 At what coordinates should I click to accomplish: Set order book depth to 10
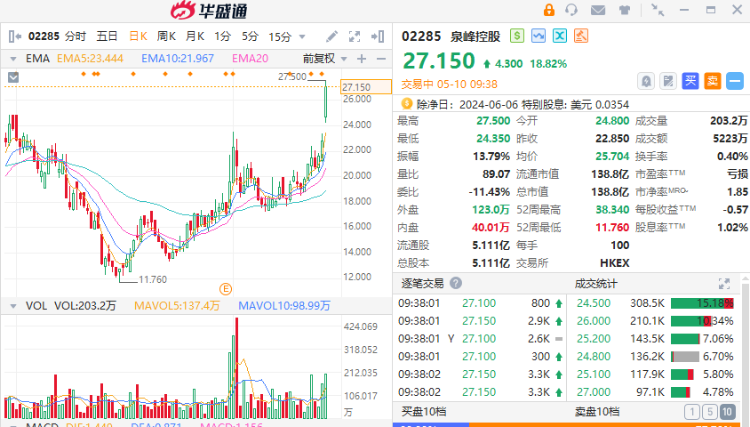(x=728, y=412)
